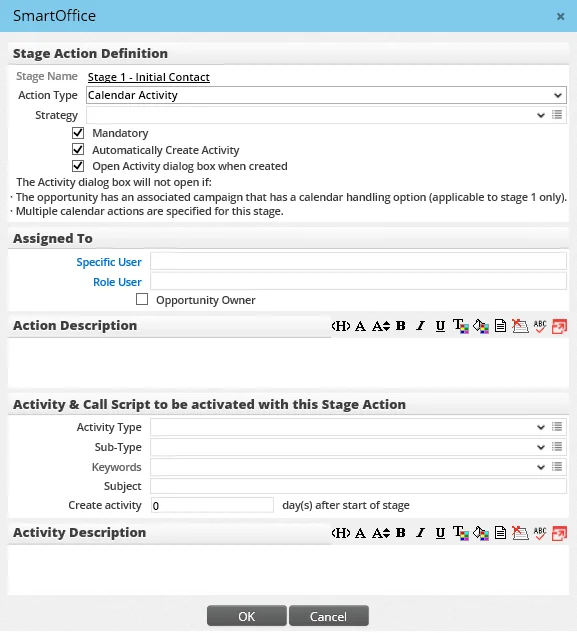
Task: Open font size tool in Activity Description toolbar
Action: click(381, 533)
